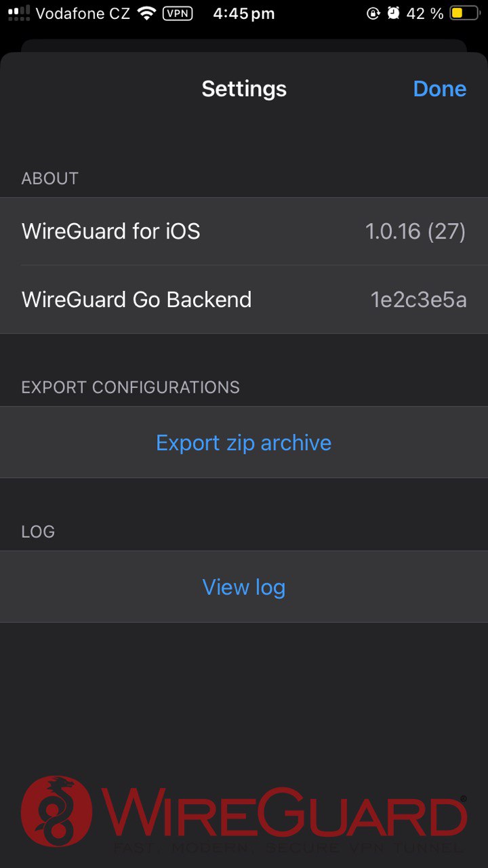Tap the cellular signal bars icon
The image size is (488, 868).
(19, 14)
